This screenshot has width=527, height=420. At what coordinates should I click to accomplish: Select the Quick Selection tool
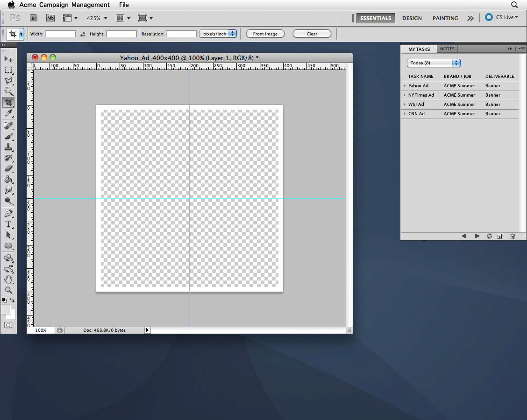coord(8,91)
